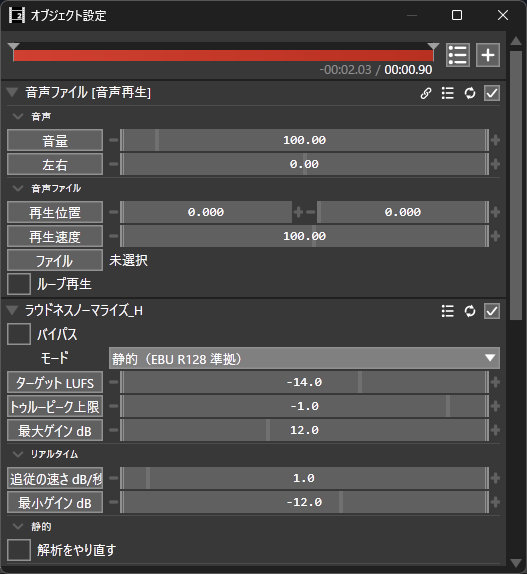
Task: Increase 最大ゲイン dB with plus icon
Action: 495,430
